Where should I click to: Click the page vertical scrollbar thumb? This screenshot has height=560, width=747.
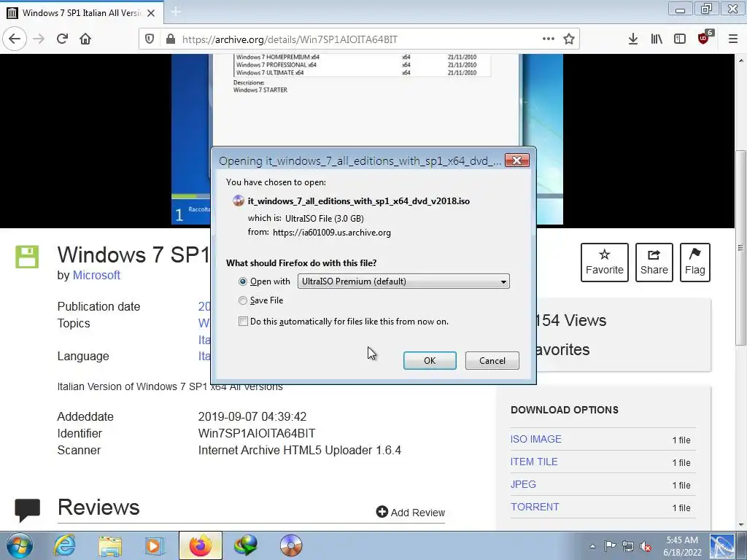(x=740, y=248)
